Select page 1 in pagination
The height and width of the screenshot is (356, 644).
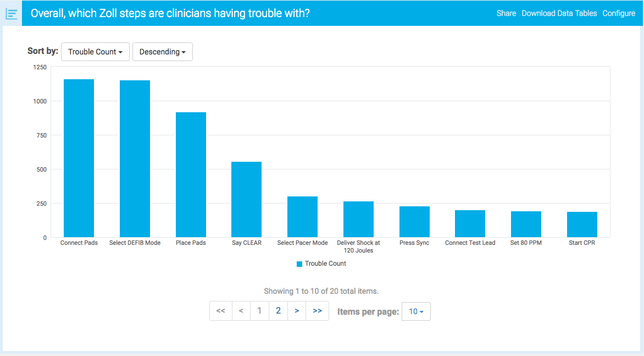click(259, 311)
